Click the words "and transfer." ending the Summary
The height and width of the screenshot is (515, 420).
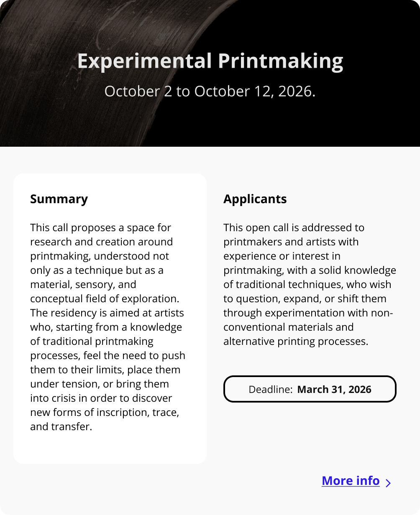[x=61, y=427]
